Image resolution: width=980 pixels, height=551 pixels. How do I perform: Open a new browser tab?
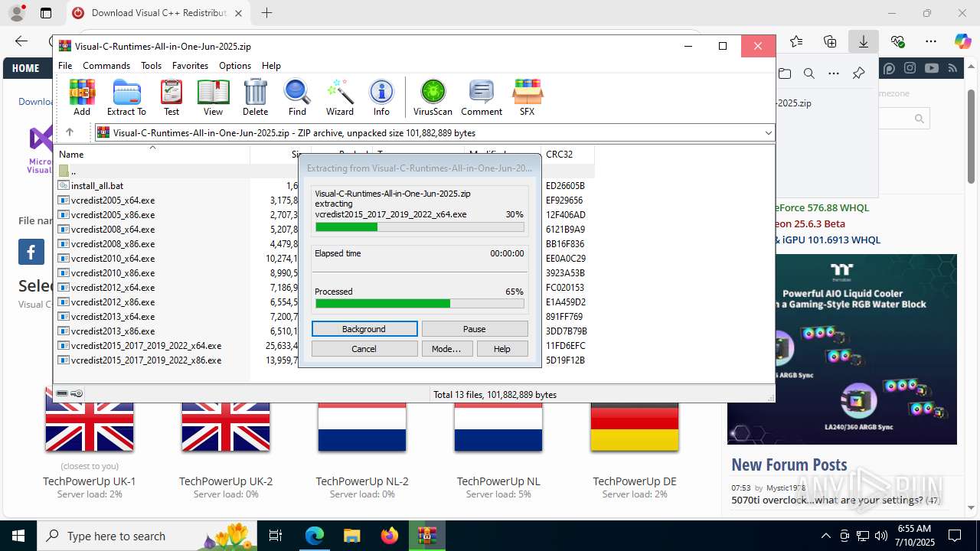pyautogui.click(x=266, y=13)
